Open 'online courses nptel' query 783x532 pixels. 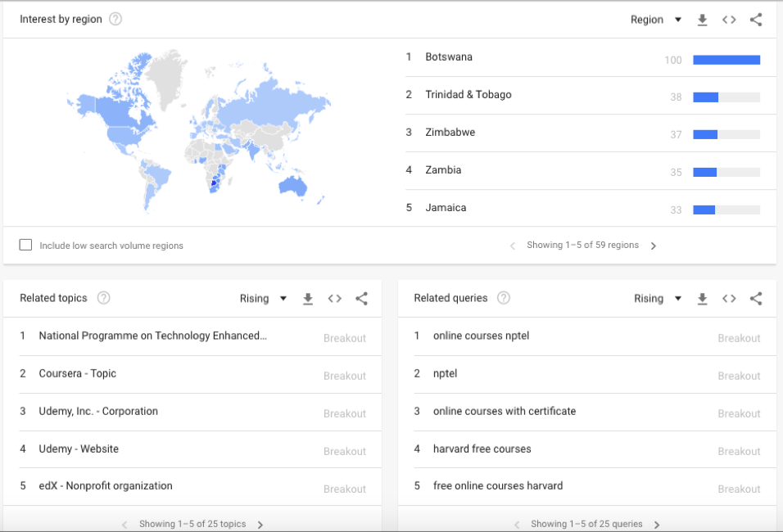pyautogui.click(x=481, y=336)
